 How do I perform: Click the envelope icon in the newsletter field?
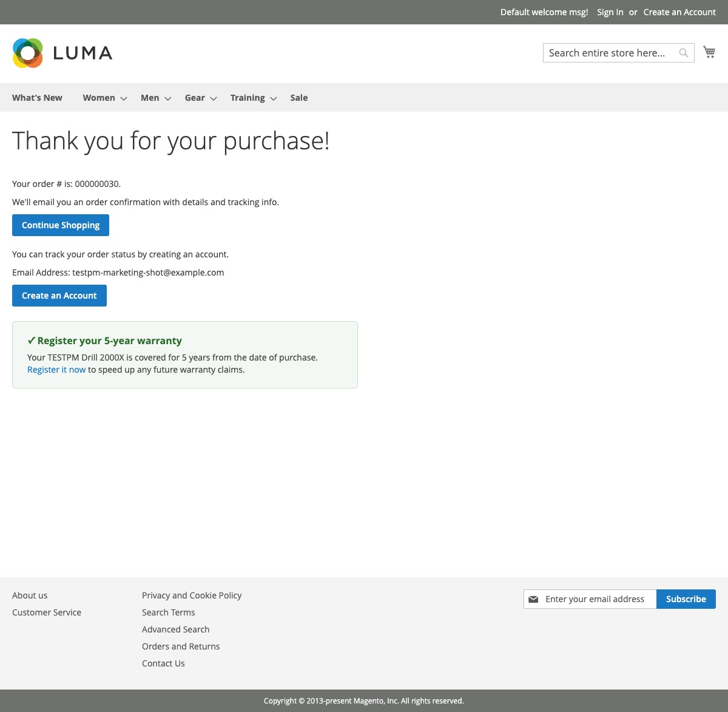click(x=533, y=599)
